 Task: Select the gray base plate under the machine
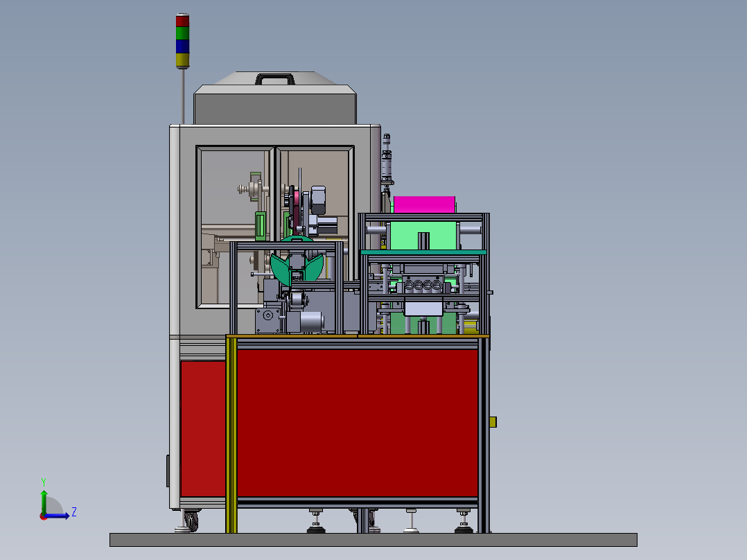[x=373, y=539]
